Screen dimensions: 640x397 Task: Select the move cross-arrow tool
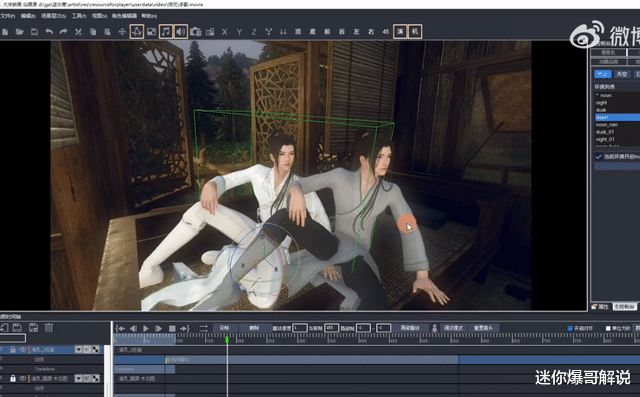(122, 32)
